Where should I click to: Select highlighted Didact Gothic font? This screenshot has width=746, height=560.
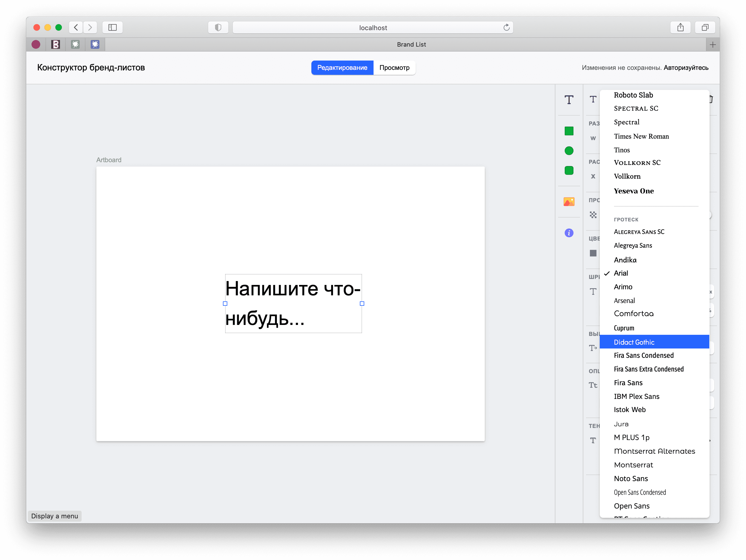[654, 342]
